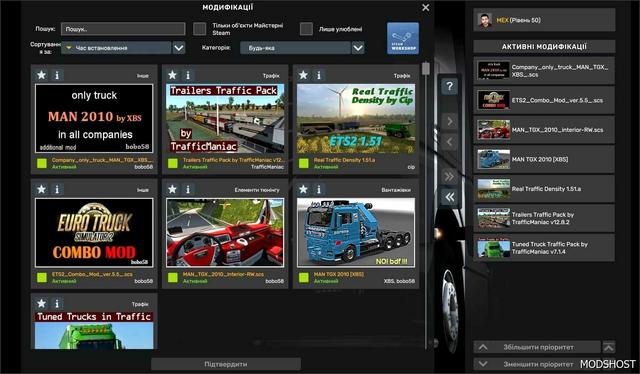The height and width of the screenshot is (374, 640).
Task: Click single right arrow activate button
Action: (x=449, y=121)
